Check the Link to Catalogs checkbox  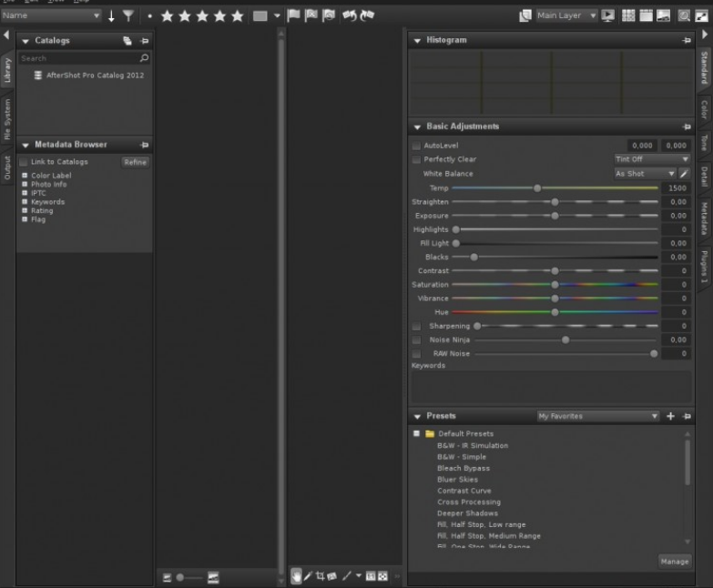(24, 162)
